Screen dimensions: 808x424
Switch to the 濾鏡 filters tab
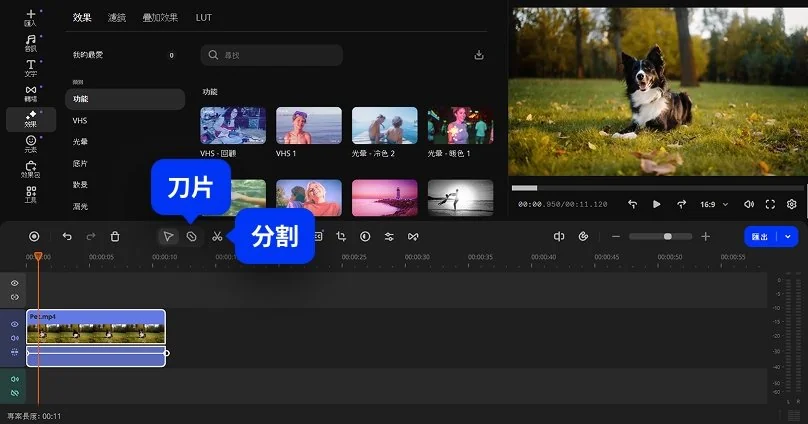click(117, 18)
